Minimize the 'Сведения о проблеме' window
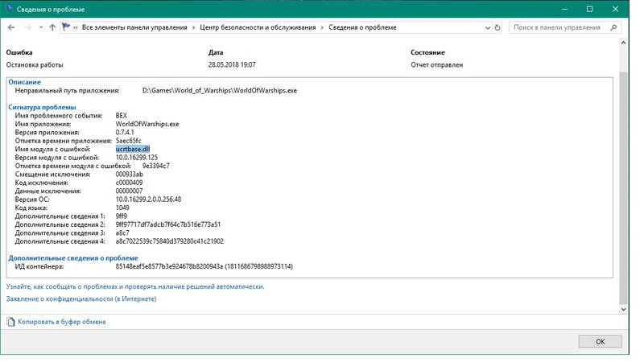 tap(565, 9)
